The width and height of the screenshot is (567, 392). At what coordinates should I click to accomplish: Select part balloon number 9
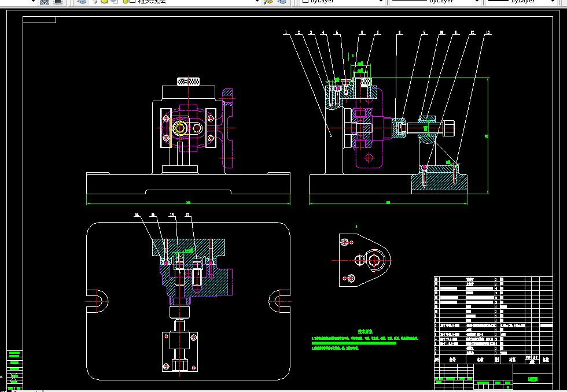(x=425, y=32)
